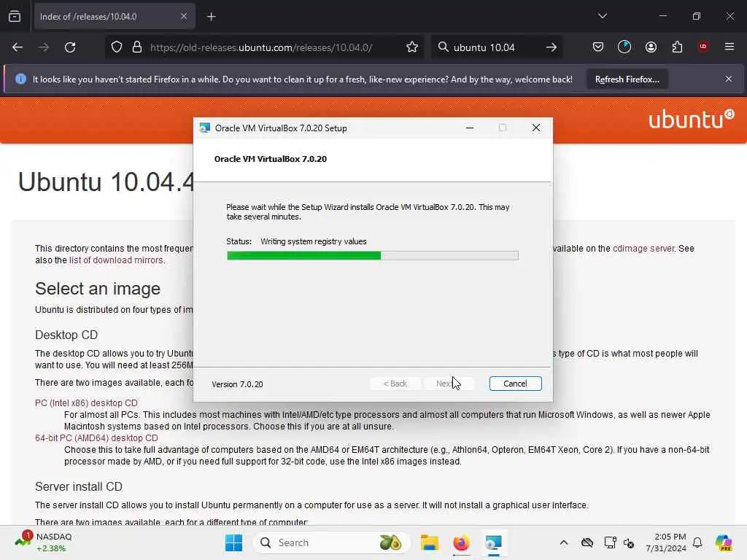Click the Oracle VM VirtualBox 7.0.20 heading
Viewport: 747px width, 560px height.
[x=271, y=159]
